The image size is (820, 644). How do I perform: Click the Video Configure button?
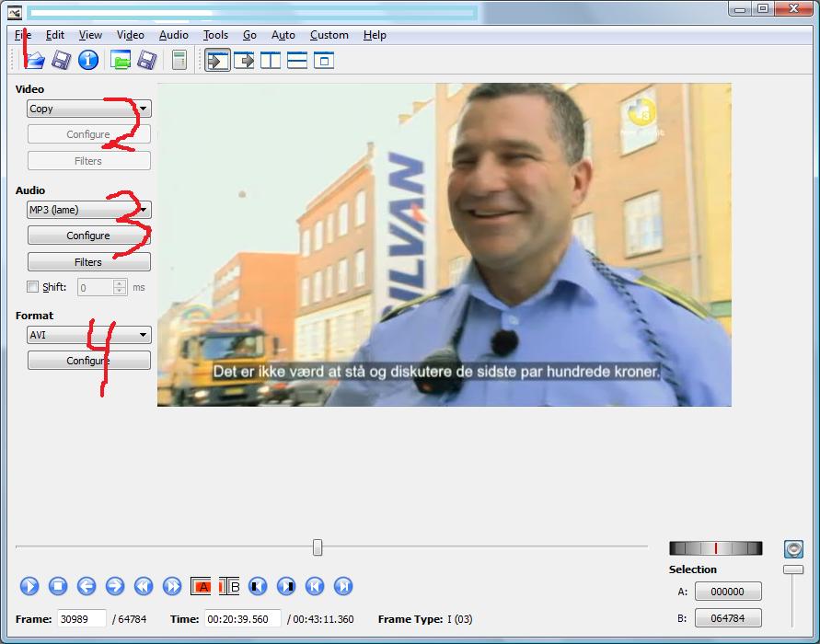pos(89,134)
